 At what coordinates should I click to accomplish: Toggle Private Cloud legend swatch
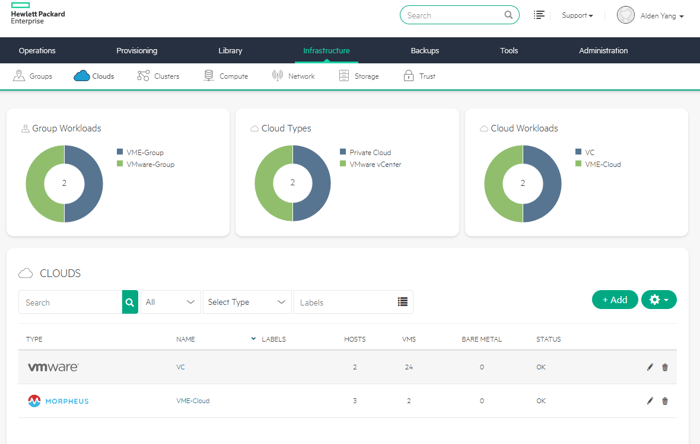pos(343,152)
